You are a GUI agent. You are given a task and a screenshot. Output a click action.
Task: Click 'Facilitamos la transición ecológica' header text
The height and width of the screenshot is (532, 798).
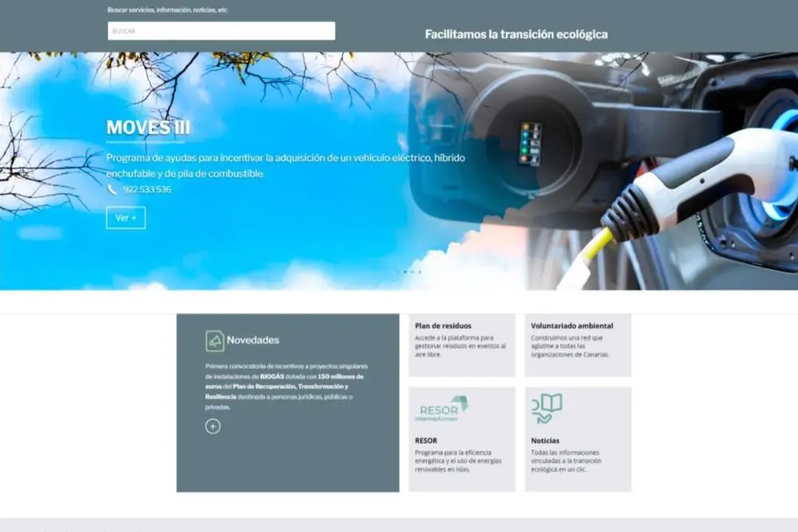pyautogui.click(x=516, y=34)
